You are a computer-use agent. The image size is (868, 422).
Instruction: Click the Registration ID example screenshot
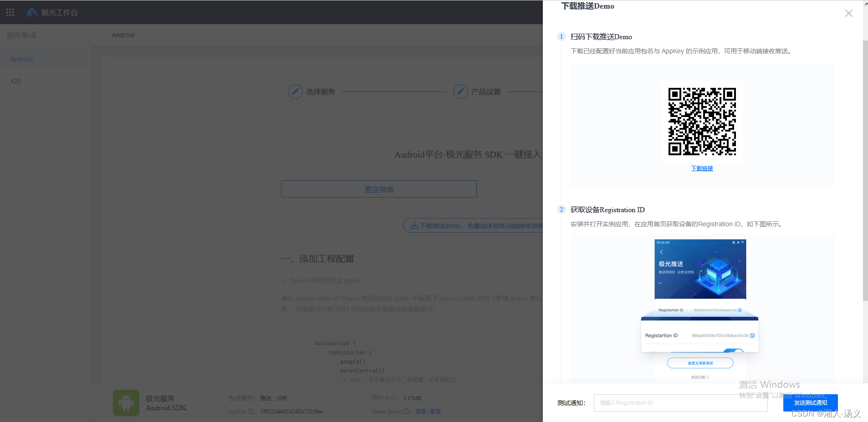[700, 310]
